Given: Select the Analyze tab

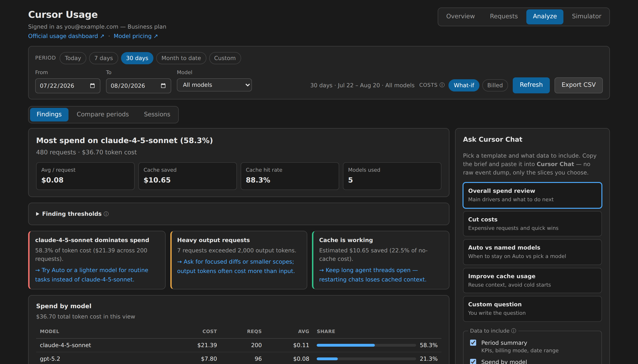Looking at the screenshot, I should 544,16.
